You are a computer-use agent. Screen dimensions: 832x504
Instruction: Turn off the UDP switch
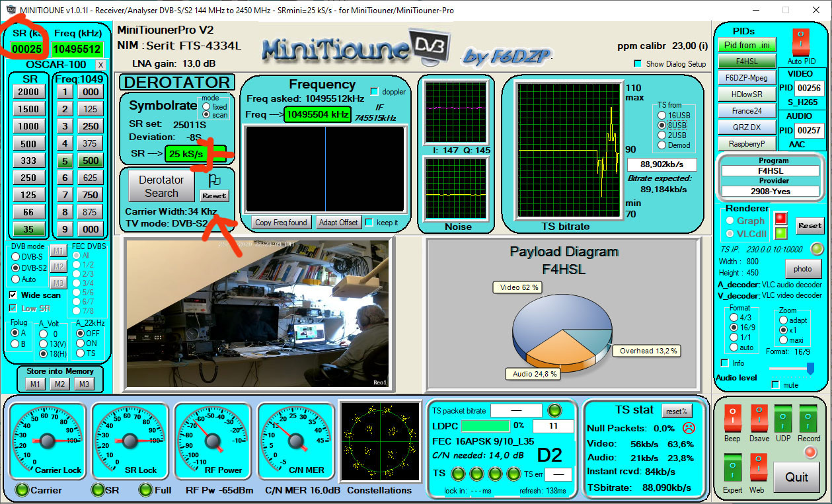click(x=783, y=419)
